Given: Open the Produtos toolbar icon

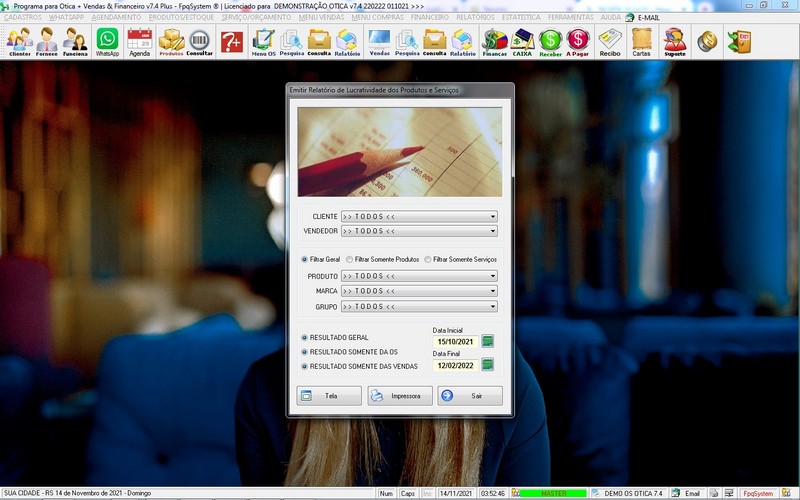Looking at the screenshot, I should [172, 41].
